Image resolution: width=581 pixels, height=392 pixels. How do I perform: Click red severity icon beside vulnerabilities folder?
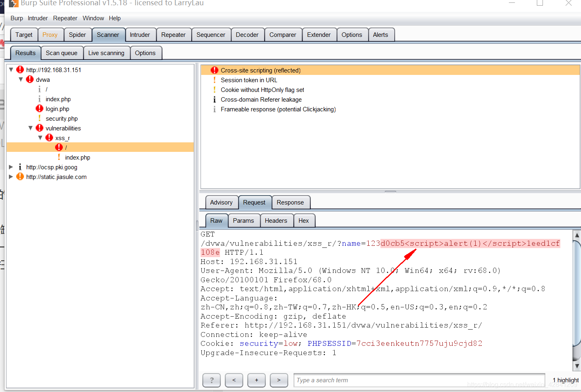[39, 128]
